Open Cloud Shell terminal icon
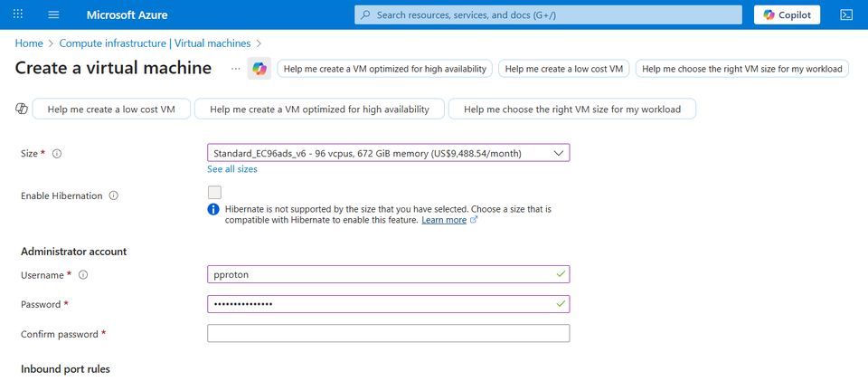The width and height of the screenshot is (868, 381). [x=846, y=14]
